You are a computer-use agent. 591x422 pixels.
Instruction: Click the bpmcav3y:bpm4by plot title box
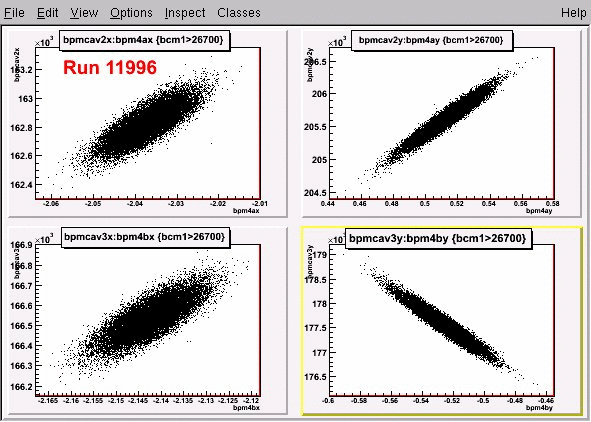tap(438, 239)
